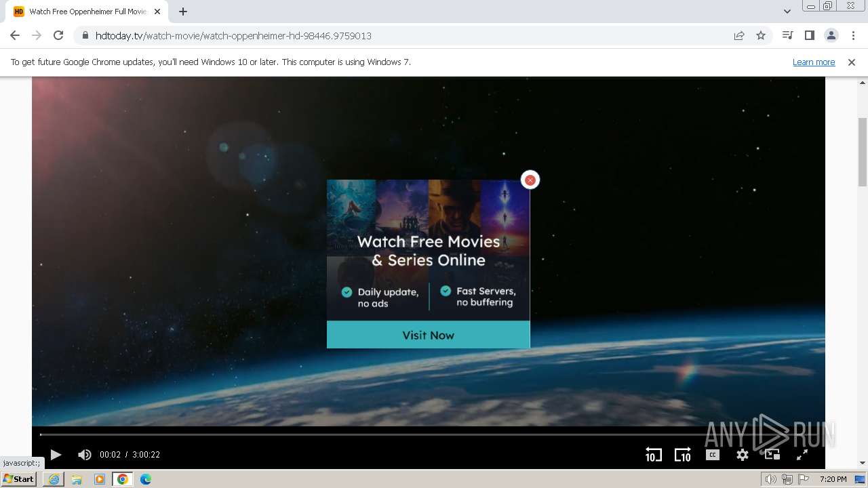Enter fullscreen video mode

[x=802, y=455]
